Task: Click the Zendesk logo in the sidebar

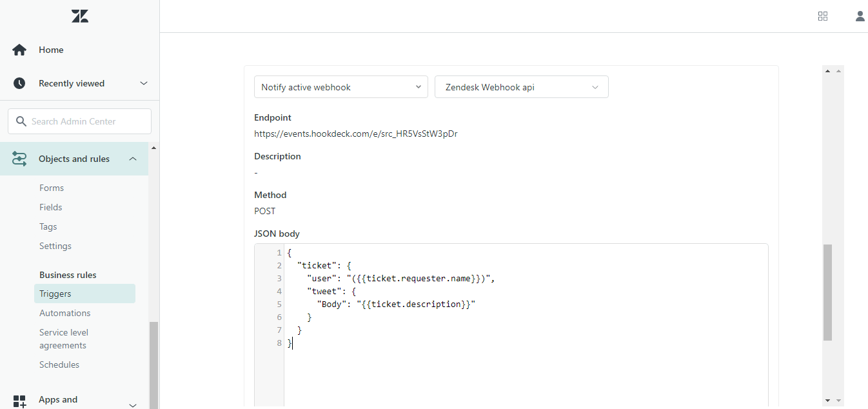Action: point(79,15)
